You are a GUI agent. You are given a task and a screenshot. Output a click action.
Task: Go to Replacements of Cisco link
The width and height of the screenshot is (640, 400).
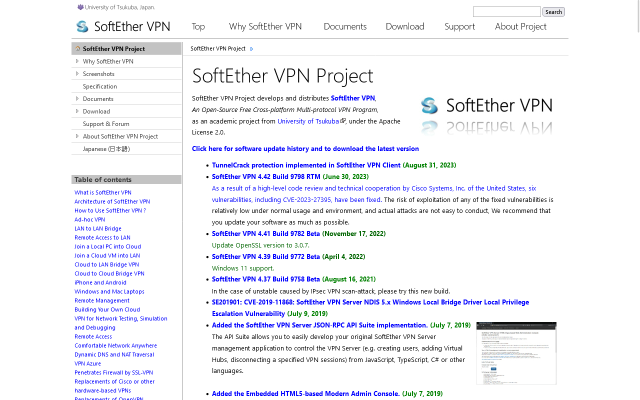click(x=115, y=385)
